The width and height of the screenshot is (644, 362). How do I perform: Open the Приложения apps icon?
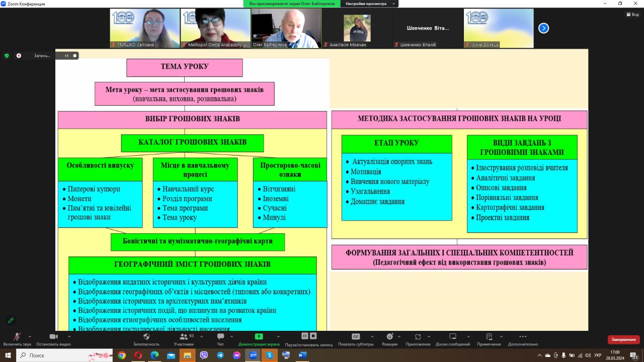pyautogui.click(x=418, y=337)
